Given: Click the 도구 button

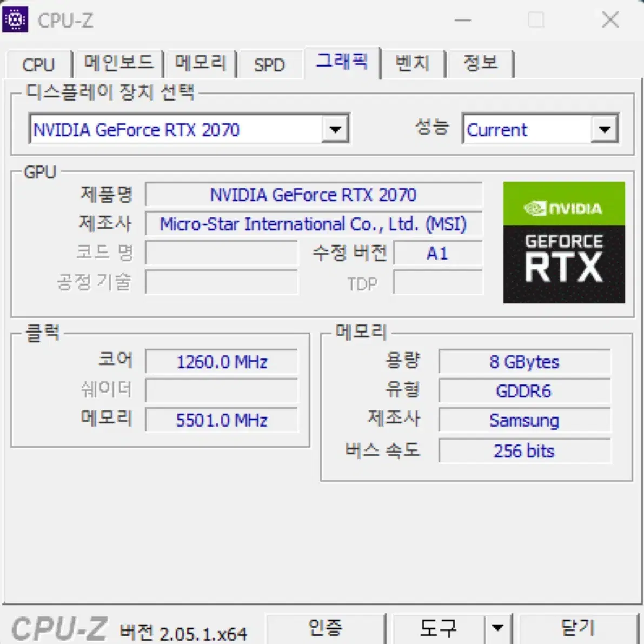Looking at the screenshot, I should point(439,628).
